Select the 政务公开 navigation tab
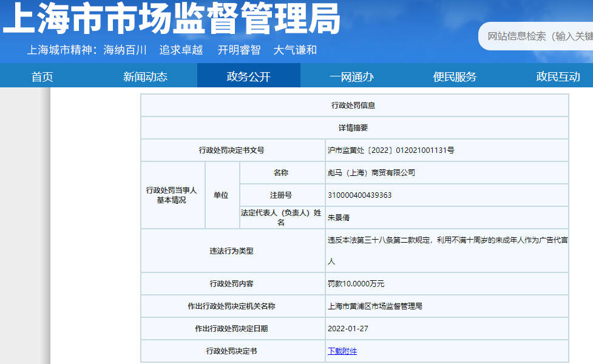 tap(248, 76)
